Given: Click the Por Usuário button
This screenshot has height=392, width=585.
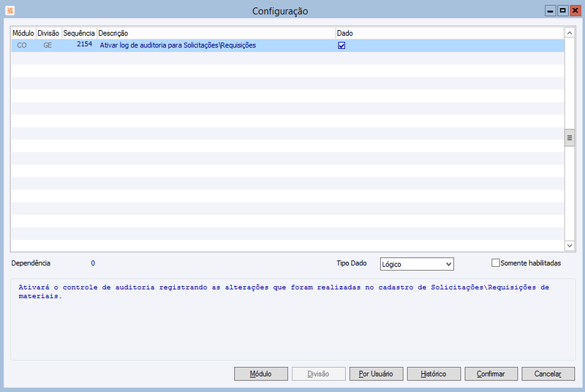Looking at the screenshot, I should pos(376,374).
